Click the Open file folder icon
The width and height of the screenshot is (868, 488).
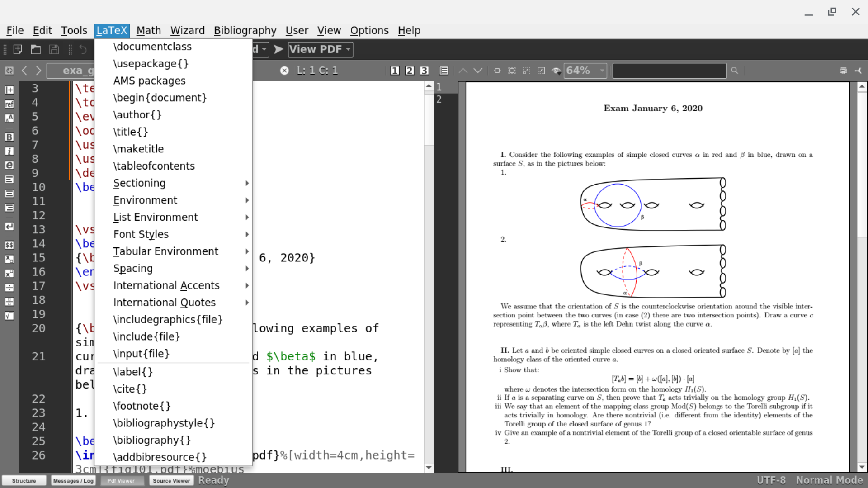point(36,49)
